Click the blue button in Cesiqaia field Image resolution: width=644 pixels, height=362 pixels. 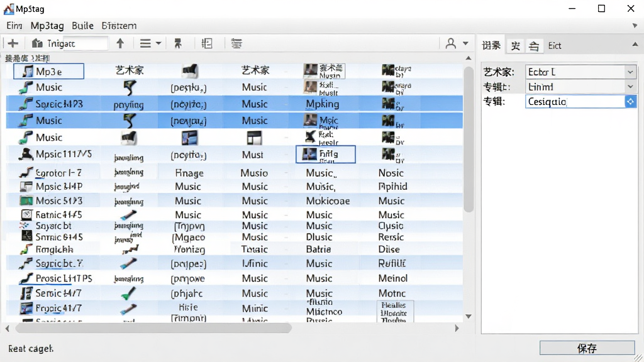click(630, 101)
